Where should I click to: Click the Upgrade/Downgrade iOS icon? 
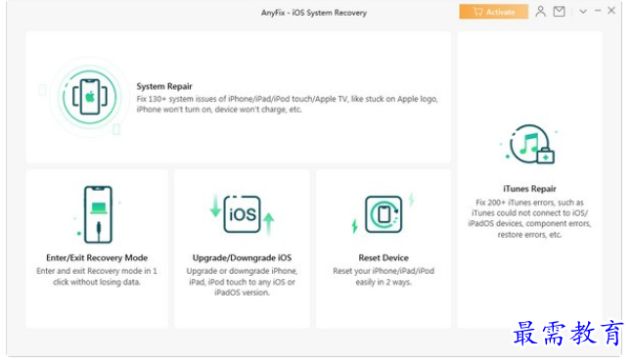coord(243,214)
